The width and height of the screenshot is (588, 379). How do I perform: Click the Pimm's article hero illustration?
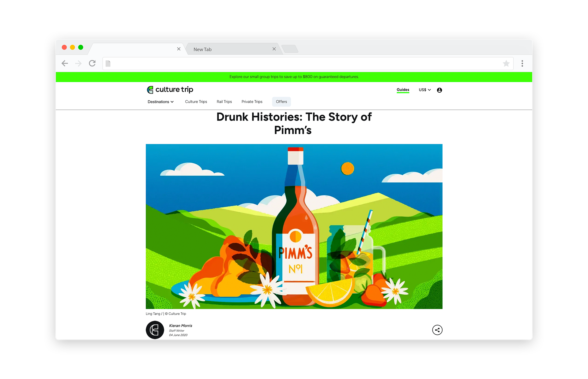294,226
